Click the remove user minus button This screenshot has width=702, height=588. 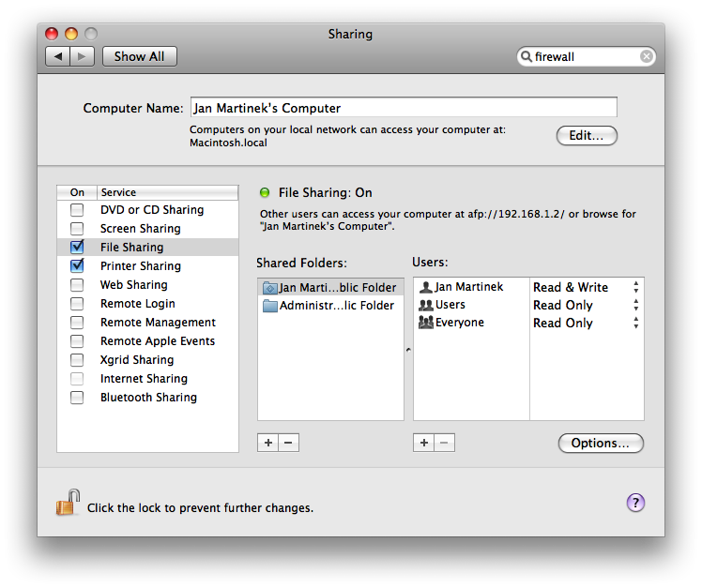pos(445,443)
